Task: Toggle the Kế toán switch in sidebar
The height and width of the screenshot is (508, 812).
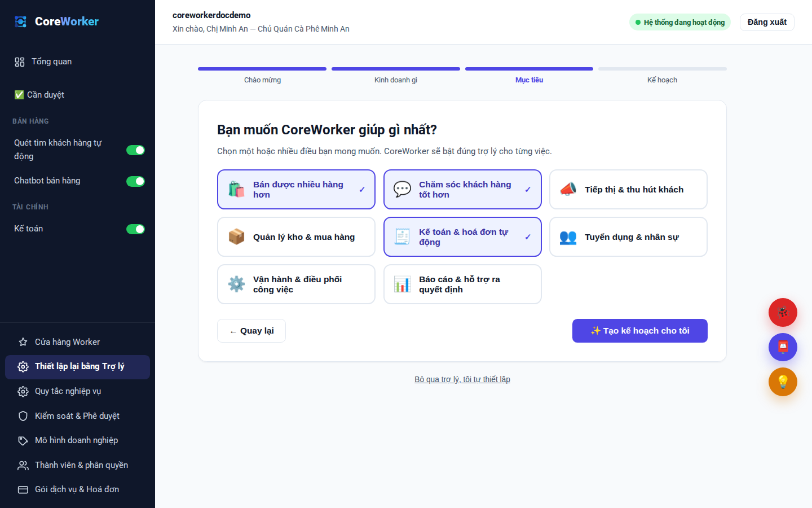Action: pyautogui.click(x=135, y=229)
